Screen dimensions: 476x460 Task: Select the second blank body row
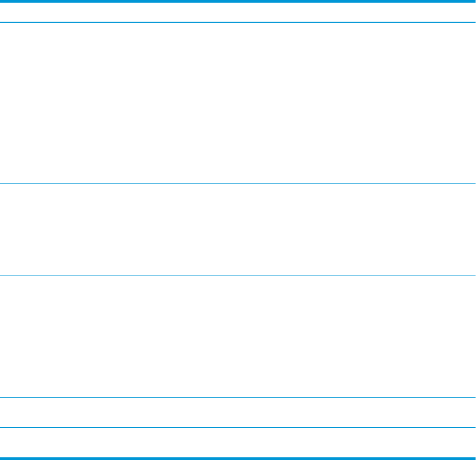238,229
